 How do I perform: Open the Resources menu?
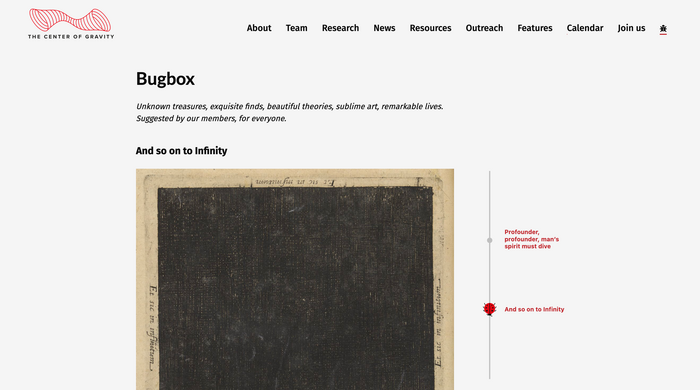(x=430, y=28)
